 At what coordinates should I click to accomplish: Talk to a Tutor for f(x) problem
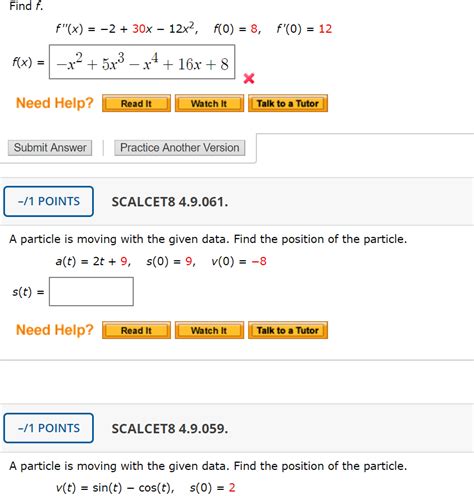[288, 103]
